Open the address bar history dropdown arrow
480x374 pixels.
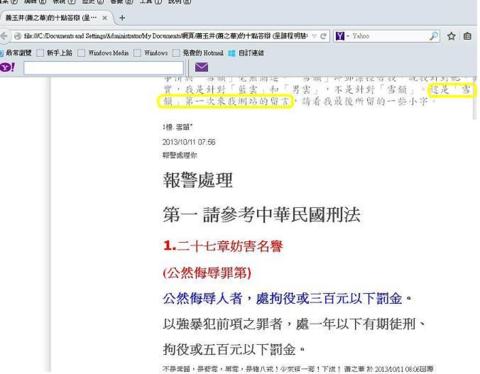pyautogui.click(x=314, y=36)
